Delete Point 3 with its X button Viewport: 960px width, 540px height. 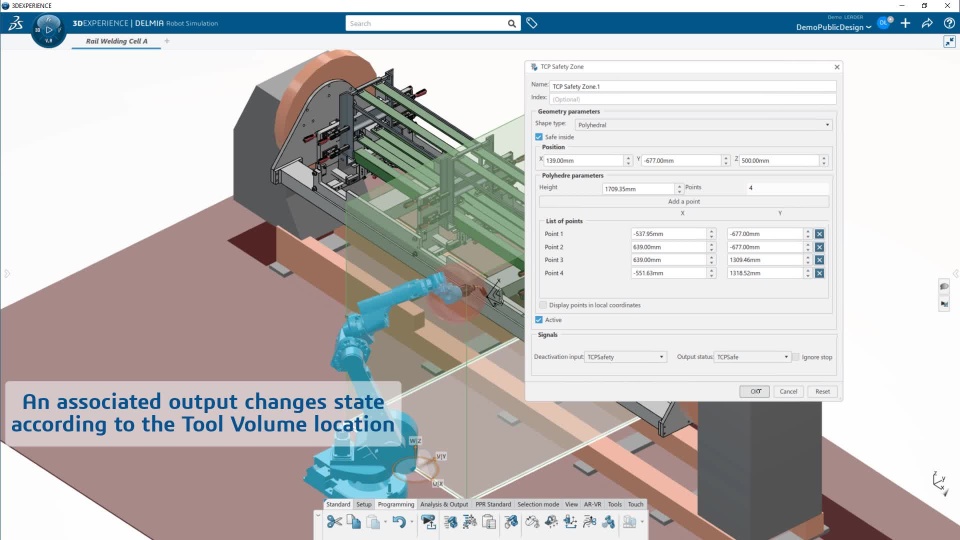tap(819, 260)
